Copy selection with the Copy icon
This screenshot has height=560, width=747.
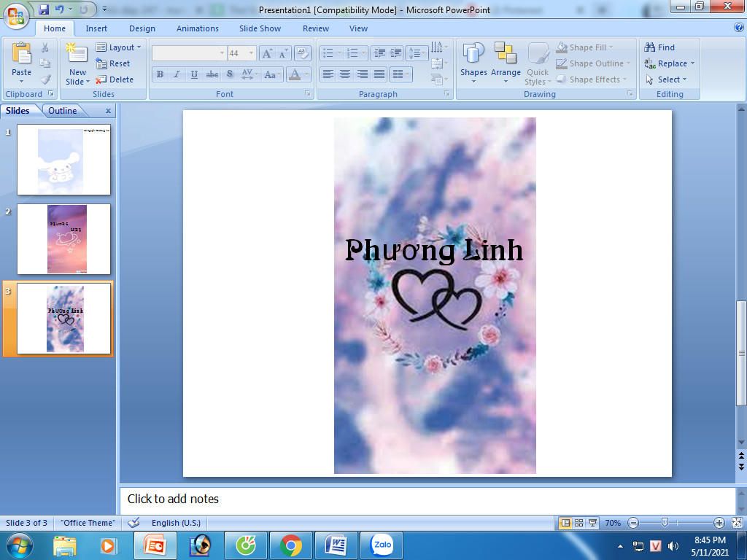(x=44, y=63)
